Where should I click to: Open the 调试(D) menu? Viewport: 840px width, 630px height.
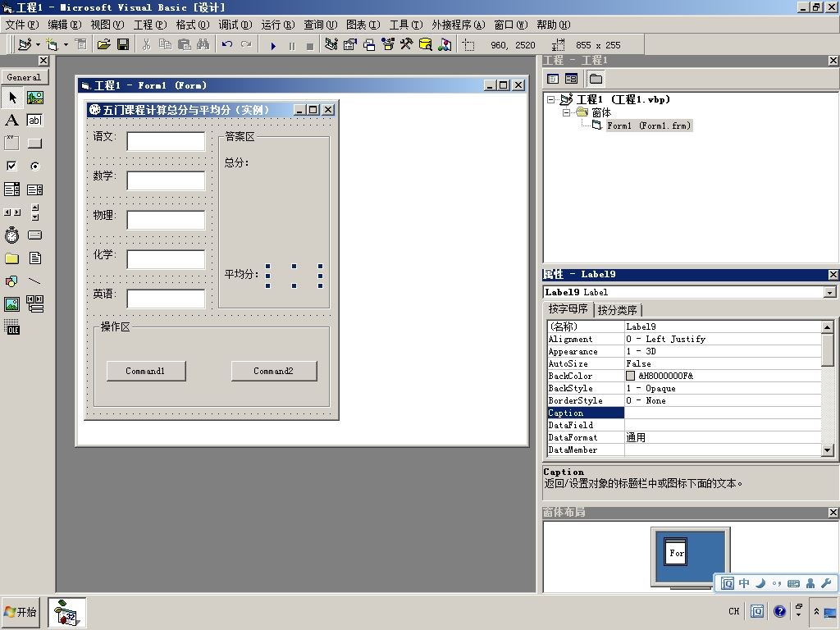(235, 25)
